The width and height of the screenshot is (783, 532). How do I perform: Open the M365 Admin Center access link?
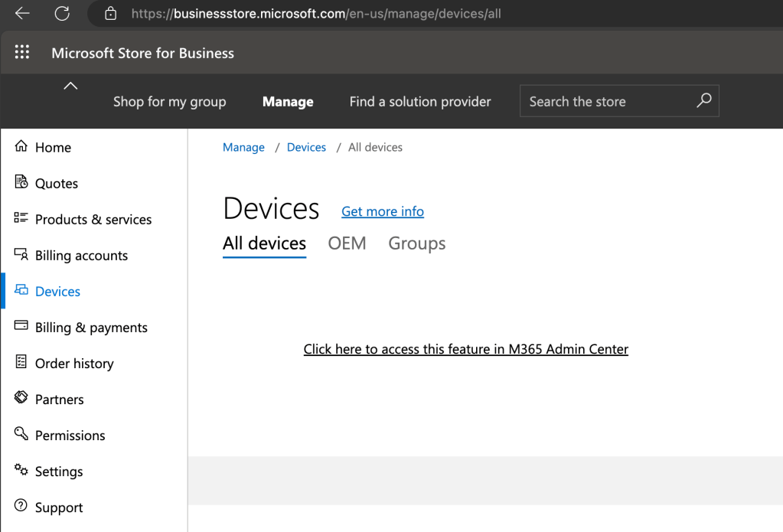465,349
